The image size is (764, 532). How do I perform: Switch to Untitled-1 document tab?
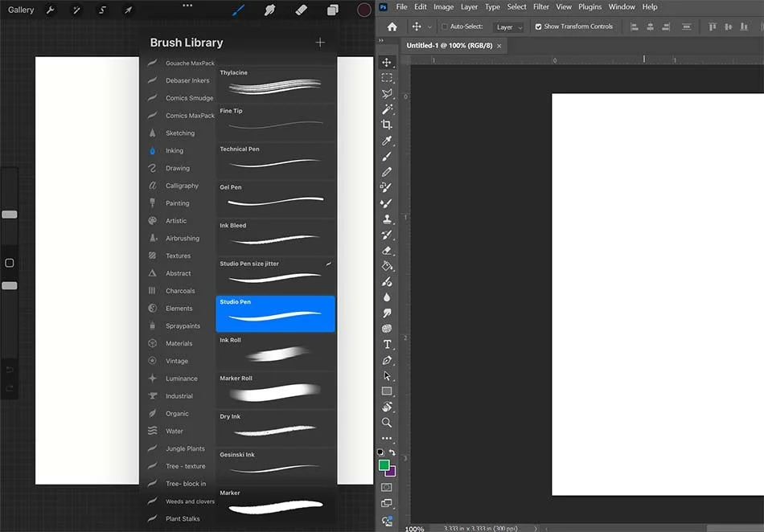(x=450, y=45)
